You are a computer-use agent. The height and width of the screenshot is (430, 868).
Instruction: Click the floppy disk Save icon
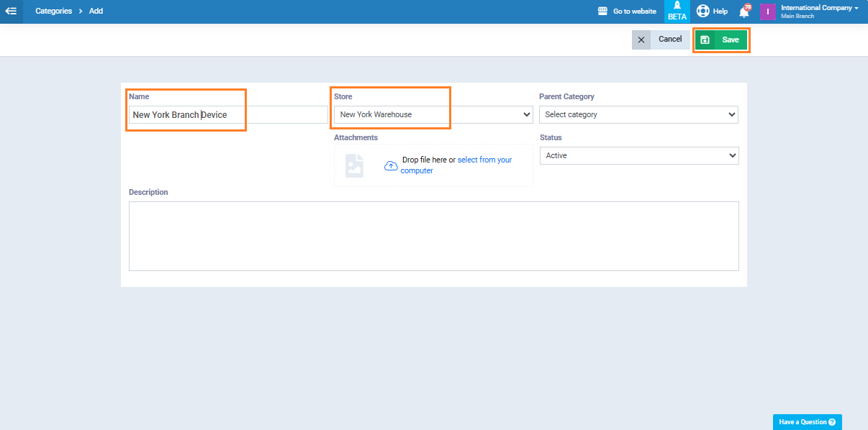(x=705, y=40)
